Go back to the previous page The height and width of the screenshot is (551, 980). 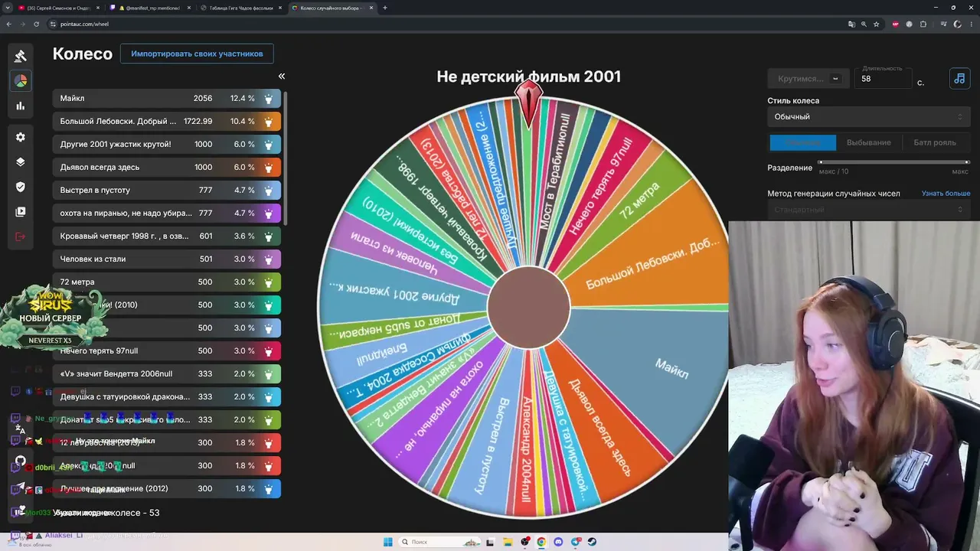pyautogui.click(x=8, y=24)
